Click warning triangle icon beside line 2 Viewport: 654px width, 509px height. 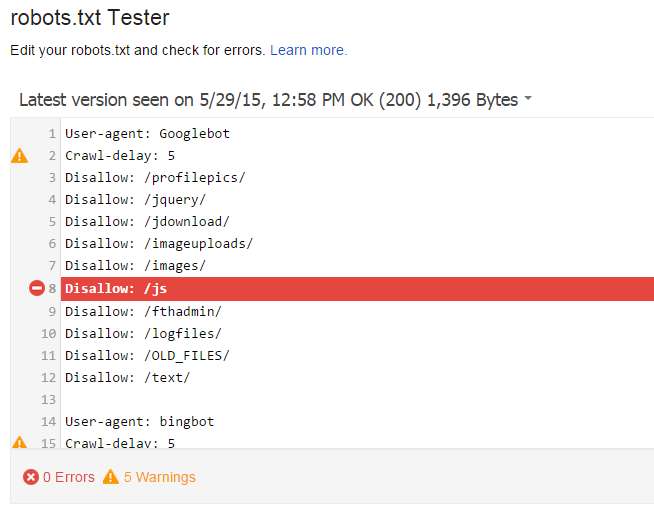[x=19, y=156]
